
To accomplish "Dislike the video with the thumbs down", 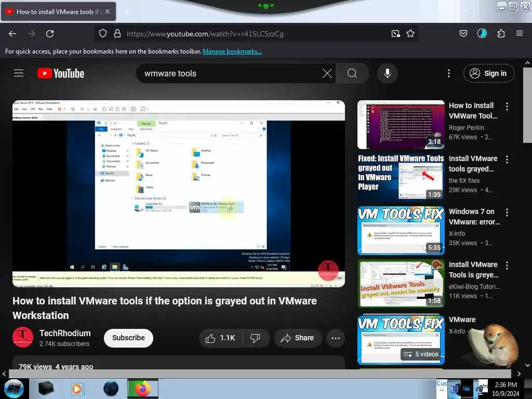I will [255, 338].
